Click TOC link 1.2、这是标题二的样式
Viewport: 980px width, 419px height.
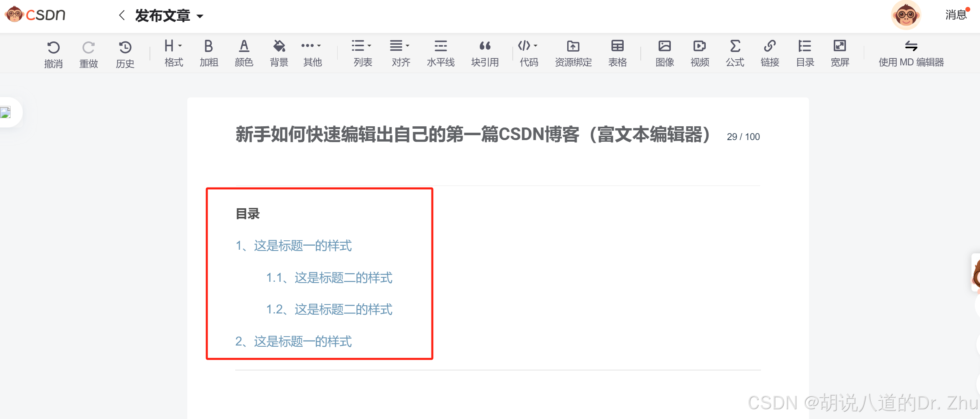coord(329,309)
